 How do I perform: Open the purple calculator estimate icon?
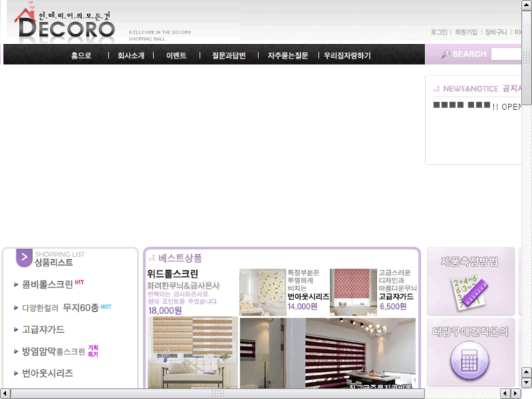coord(470,361)
